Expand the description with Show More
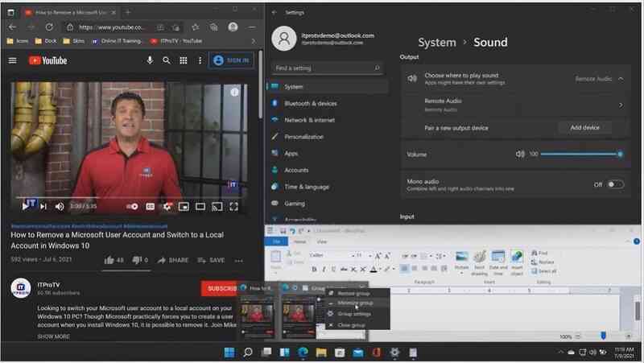The width and height of the screenshot is (644, 363). tap(53, 336)
